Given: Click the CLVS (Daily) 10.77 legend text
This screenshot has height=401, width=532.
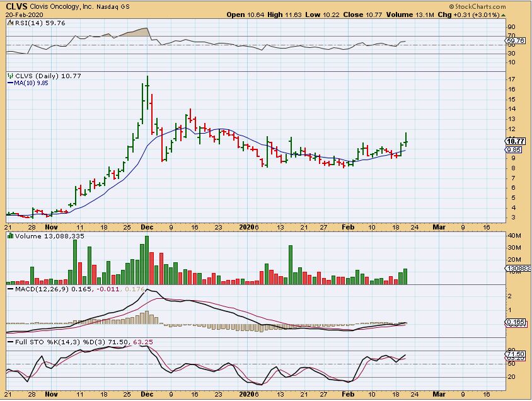Looking at the screenshot, I should tap(48, 76).
